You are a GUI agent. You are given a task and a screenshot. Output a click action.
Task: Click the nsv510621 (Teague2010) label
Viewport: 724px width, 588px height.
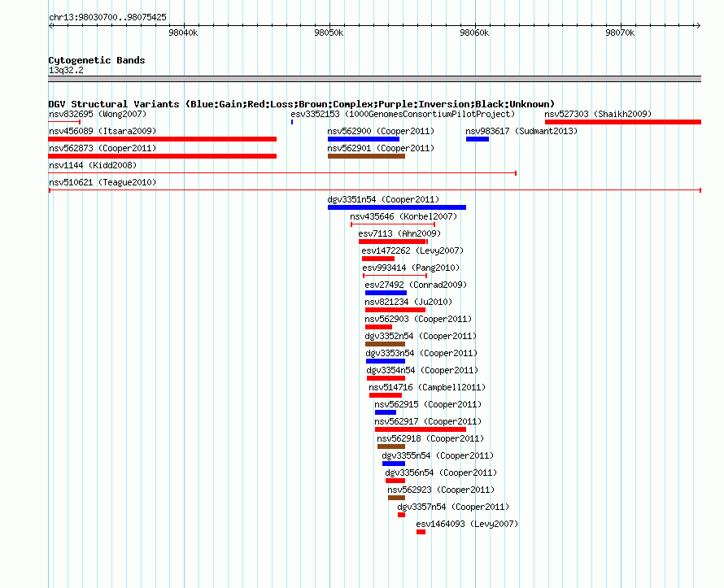pyautogui.click(x=102, y=182)
